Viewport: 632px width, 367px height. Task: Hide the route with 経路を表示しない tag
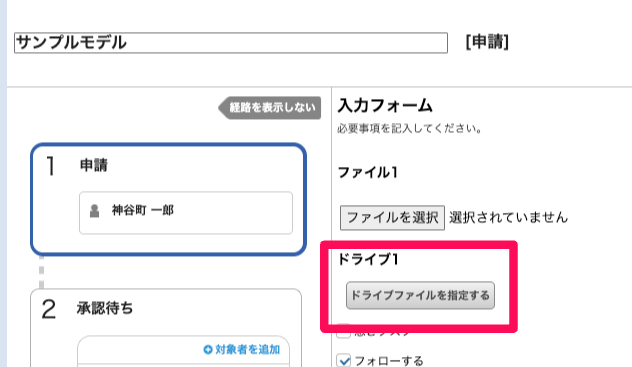[270, 108]
